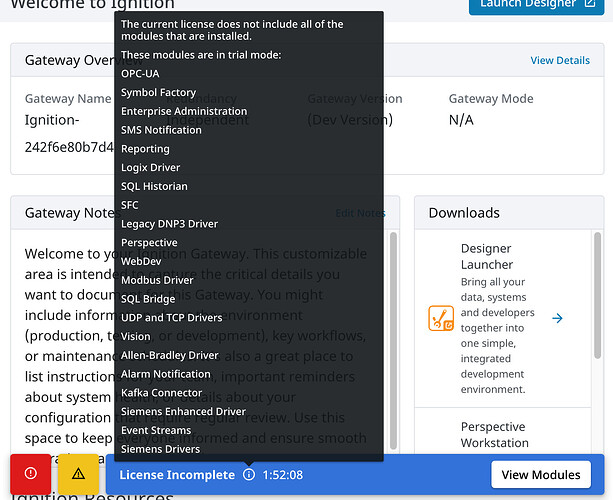Click the Gateway Notes scrollbar
This screenshot has width=613, height=500.
point(393,340)
